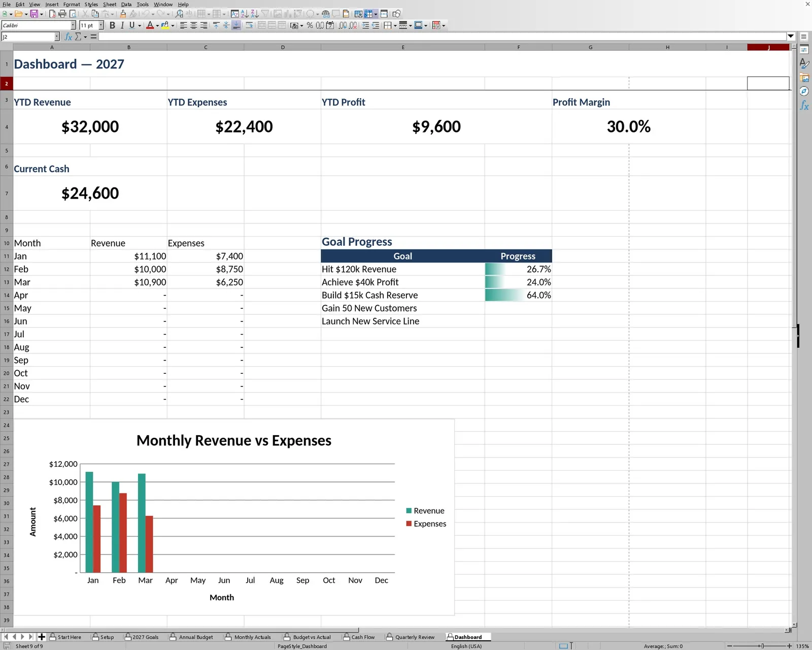Click the formula input line
Screen dimensions: 812x650
click(x=443, y=37)
